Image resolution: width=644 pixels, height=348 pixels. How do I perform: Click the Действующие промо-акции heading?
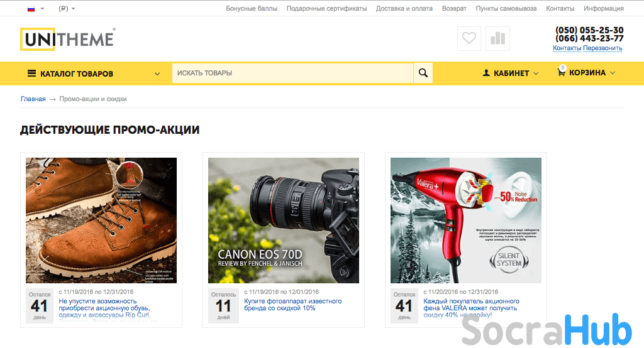pyautogui.click(x=109, y=130)
